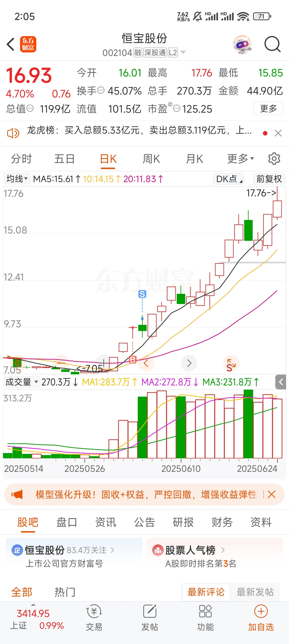Select the 股吧 tab
289x644 pixels.
(28, 522)
